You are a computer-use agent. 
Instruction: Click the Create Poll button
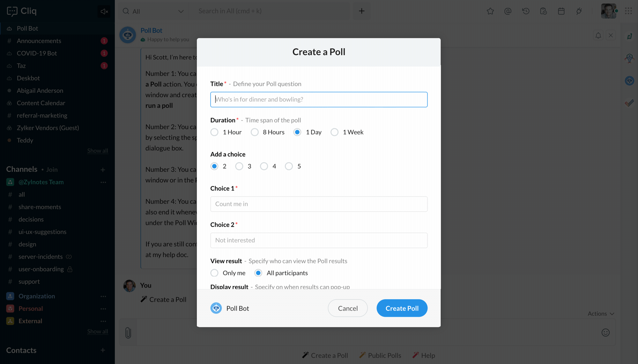(x=402, y=308)
